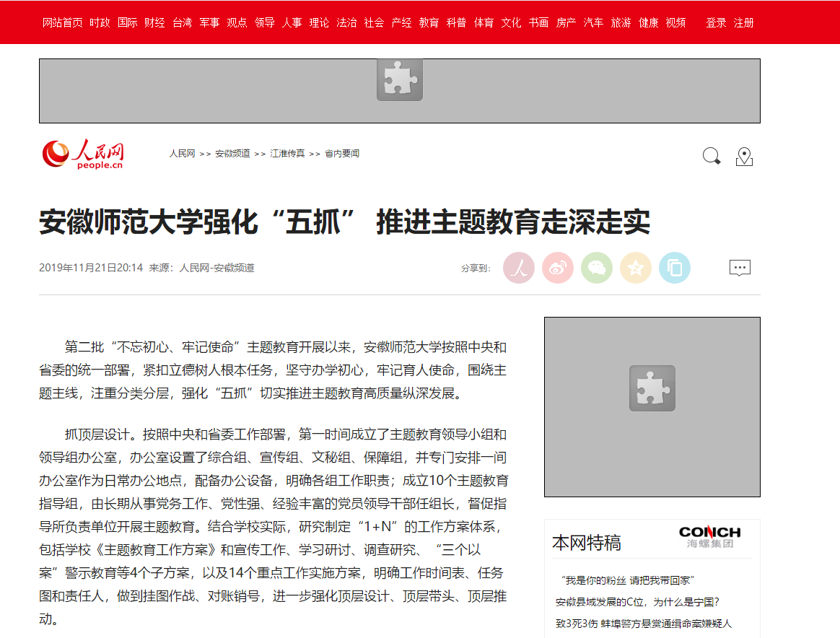Share article to Weibo icon
840x638 pixels.
click(x=558, y=268)
